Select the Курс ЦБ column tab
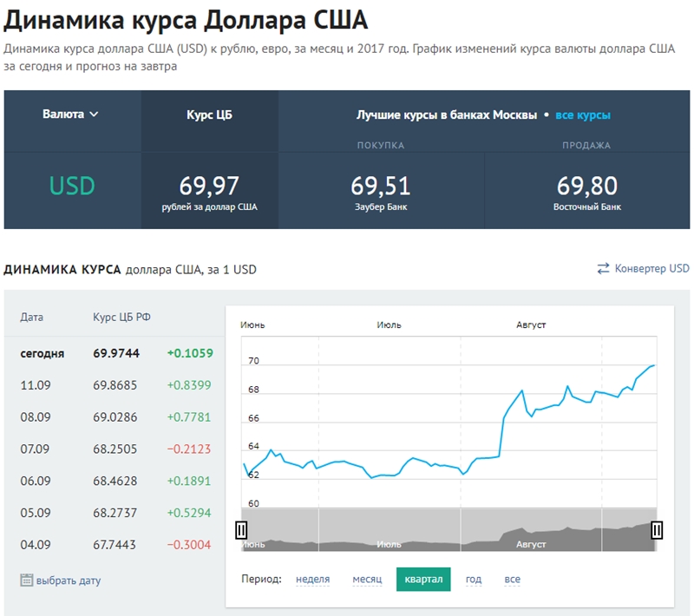The height and width of the screenshot is (616, 694). tap(209, 115)
